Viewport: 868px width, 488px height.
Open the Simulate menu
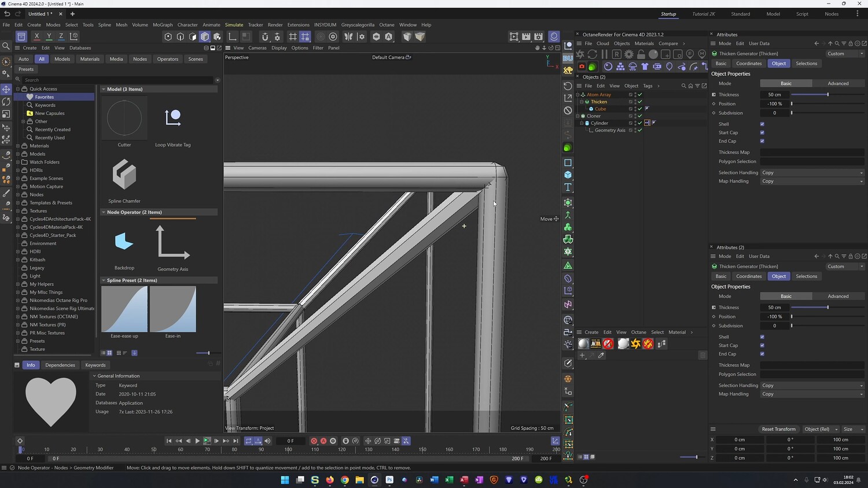tap(234, 25)
